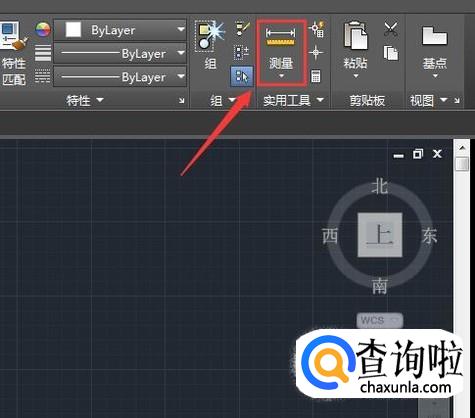Expand the bottom ByLayer linetype dropdown
The height and width of the screenshot is (418, 475).
(x=120, y=77)
